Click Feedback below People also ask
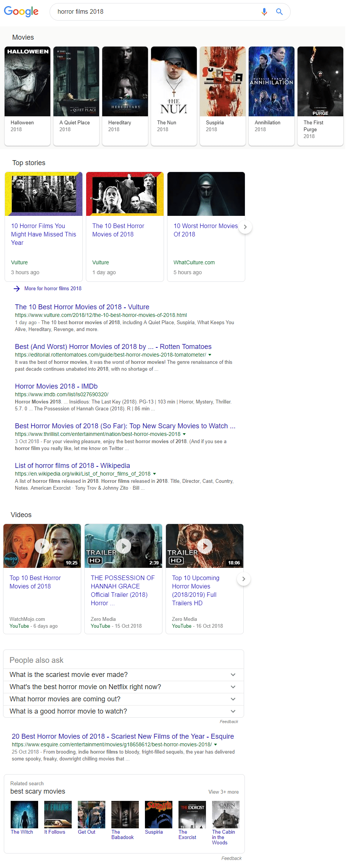349x868 pixels. pyautogui.click(x=229, y=722)
